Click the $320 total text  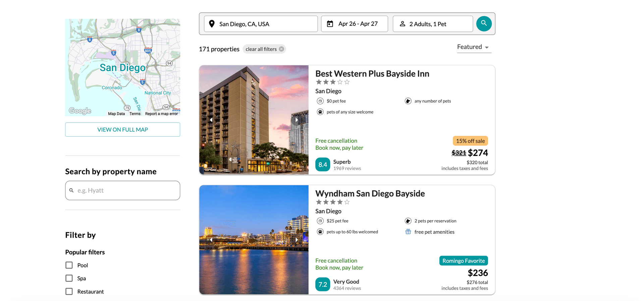tap(477, 163)
